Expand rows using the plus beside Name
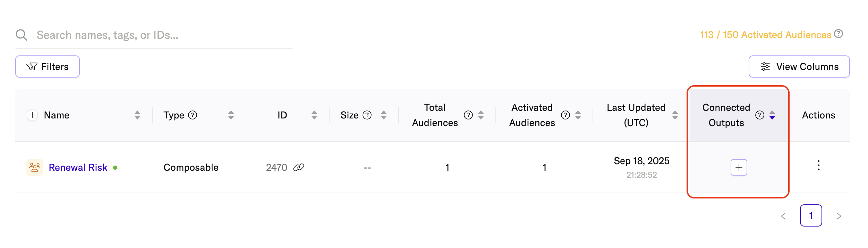This screenshot has width=868, height=248. [32, 115]
